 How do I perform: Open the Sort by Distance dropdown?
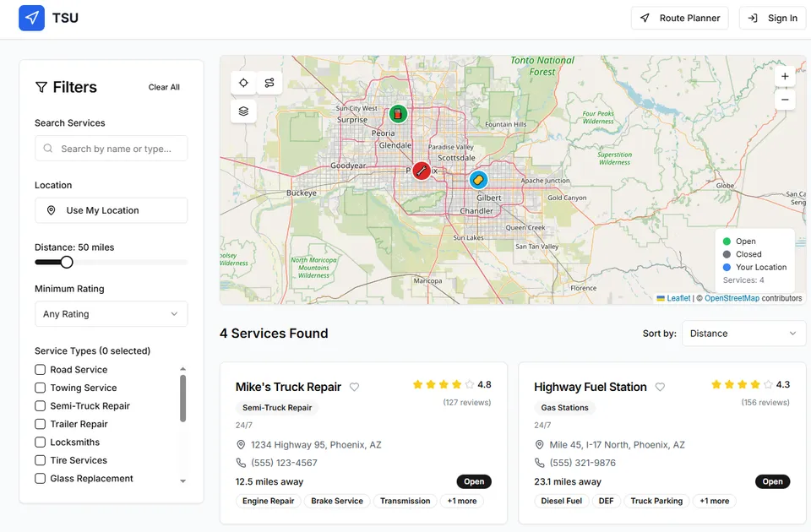(x=743, y=334)
